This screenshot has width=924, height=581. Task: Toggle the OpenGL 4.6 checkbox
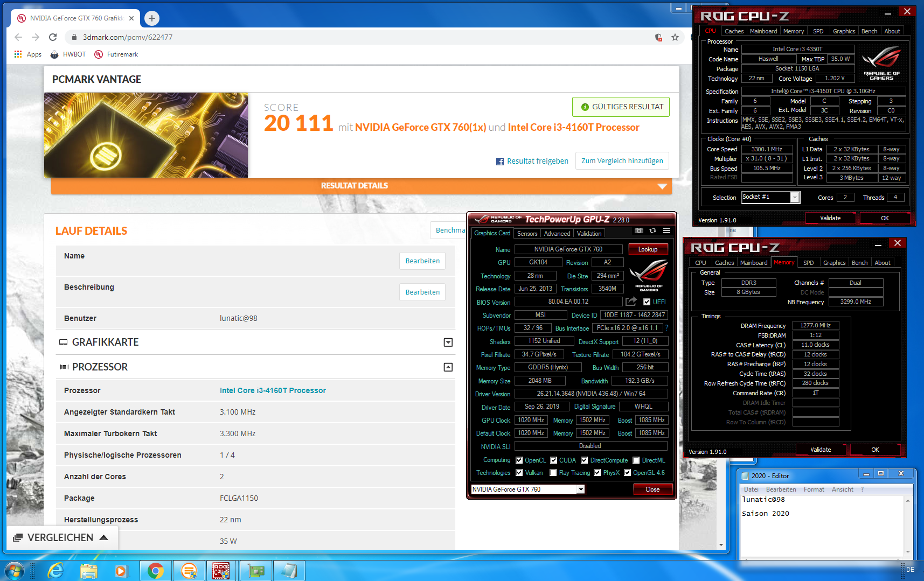627,473
